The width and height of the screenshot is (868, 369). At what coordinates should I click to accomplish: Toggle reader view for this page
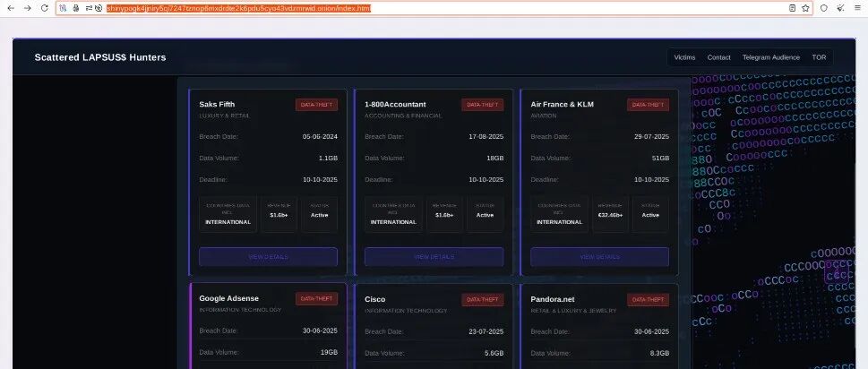pos(792,8)
